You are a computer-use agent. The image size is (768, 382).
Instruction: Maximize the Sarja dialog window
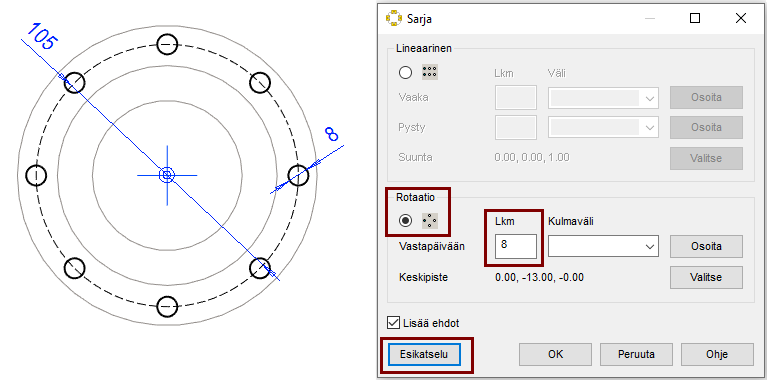[695, 19]
